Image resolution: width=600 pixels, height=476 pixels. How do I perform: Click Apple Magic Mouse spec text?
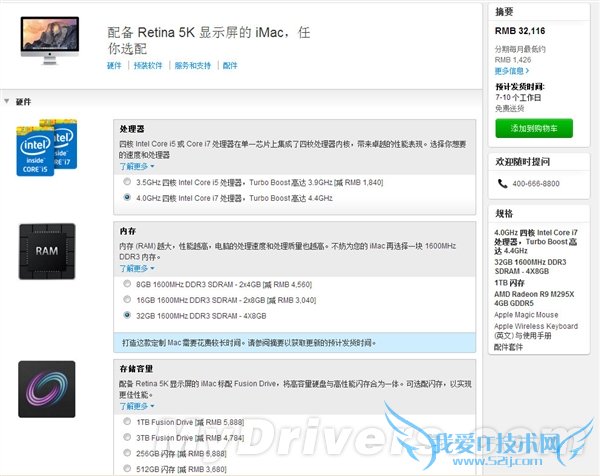(x=526, y=315)
